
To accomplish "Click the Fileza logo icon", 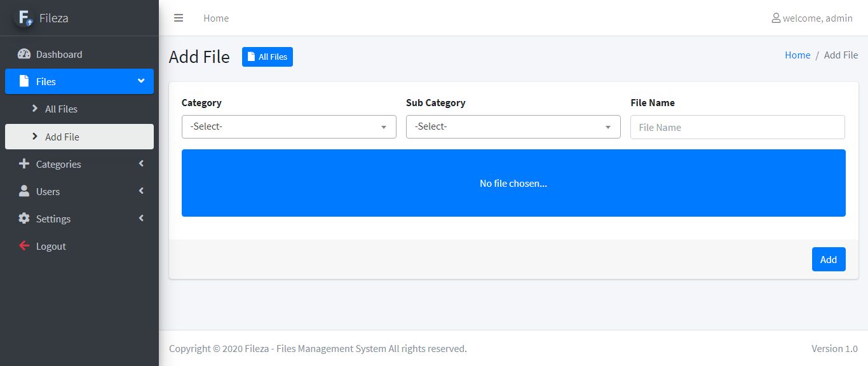I will (24, 18).
